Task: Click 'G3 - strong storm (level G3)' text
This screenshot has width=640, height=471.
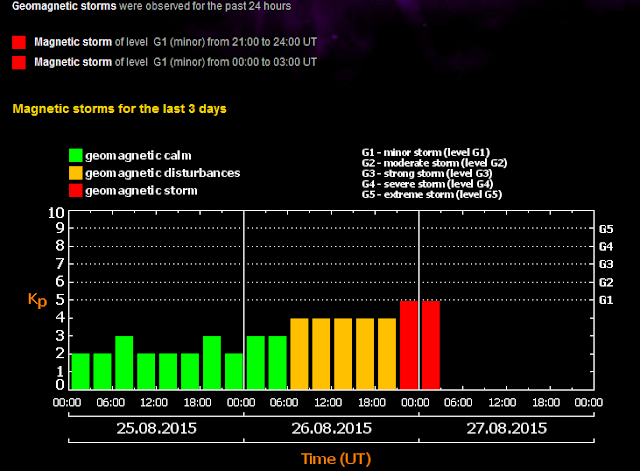Action: point(427,173)
